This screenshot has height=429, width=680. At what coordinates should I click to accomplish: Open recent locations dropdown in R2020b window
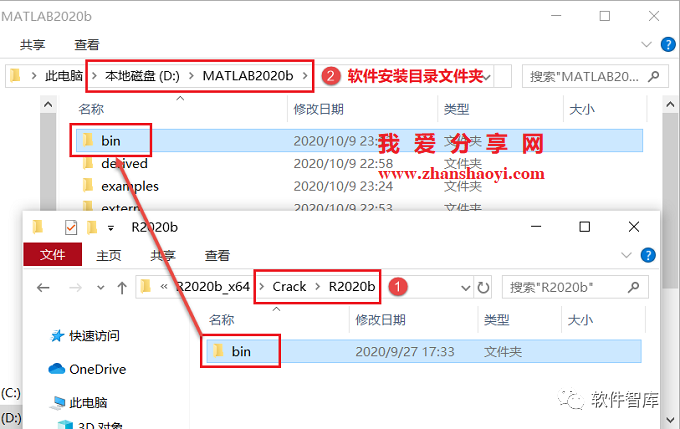[x=101, y=288]
